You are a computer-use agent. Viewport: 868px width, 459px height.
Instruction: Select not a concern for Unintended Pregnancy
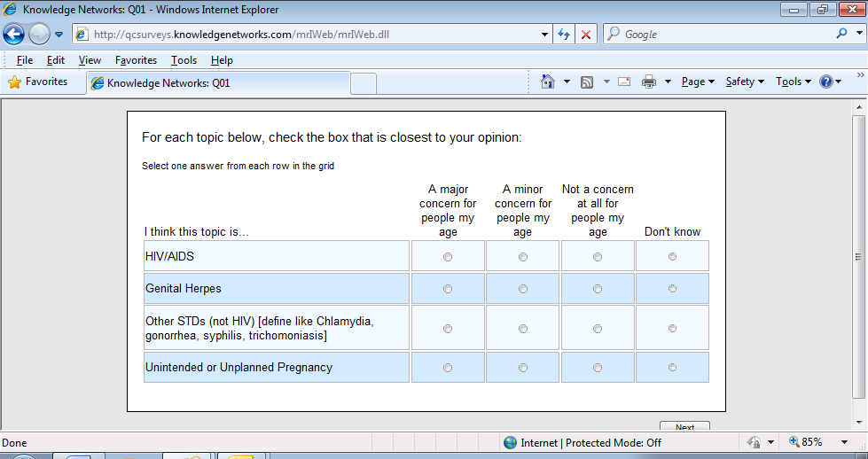coord(598,368)
